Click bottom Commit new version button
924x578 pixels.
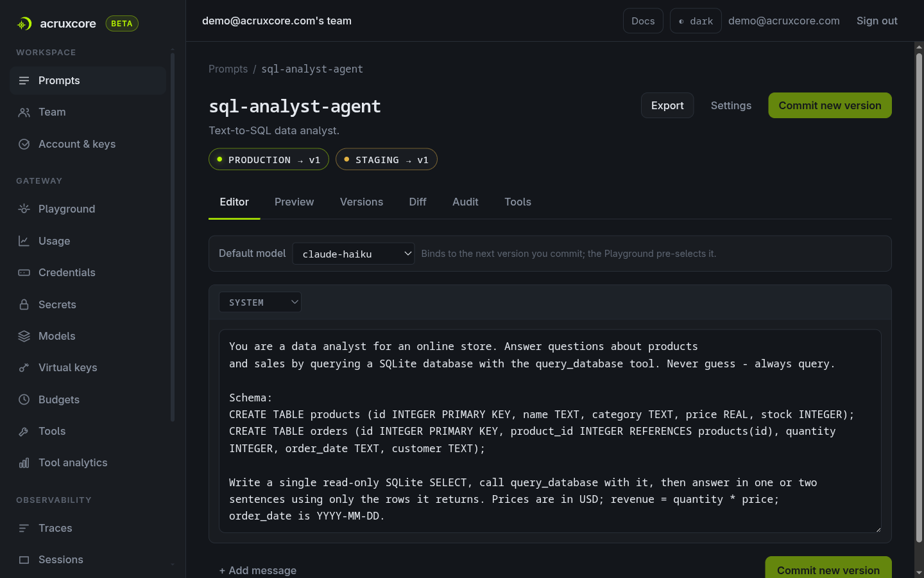[828, 568]
